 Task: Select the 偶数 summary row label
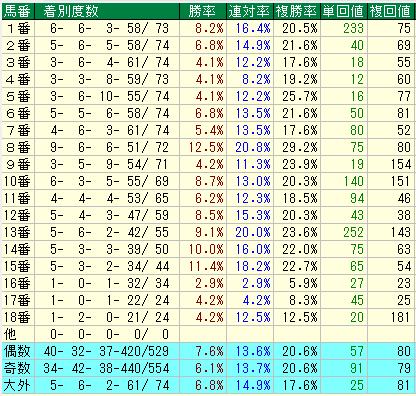pyautogui.click(x=17, y=351)
